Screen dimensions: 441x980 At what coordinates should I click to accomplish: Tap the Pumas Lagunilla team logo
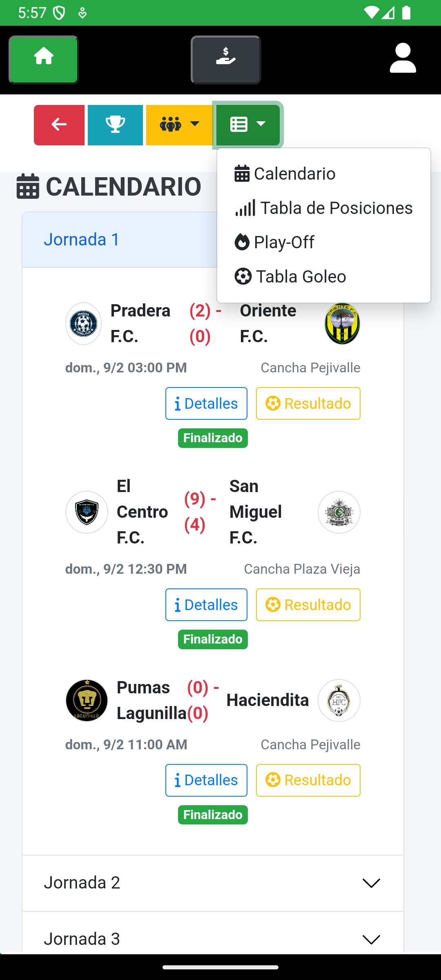(87, 700)
